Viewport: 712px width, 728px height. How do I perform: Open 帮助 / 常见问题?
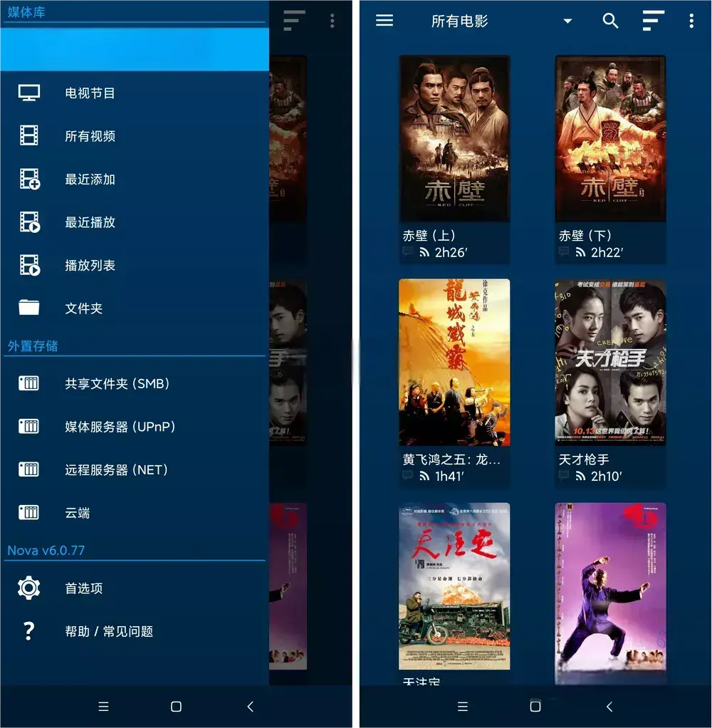click(109, 631)
